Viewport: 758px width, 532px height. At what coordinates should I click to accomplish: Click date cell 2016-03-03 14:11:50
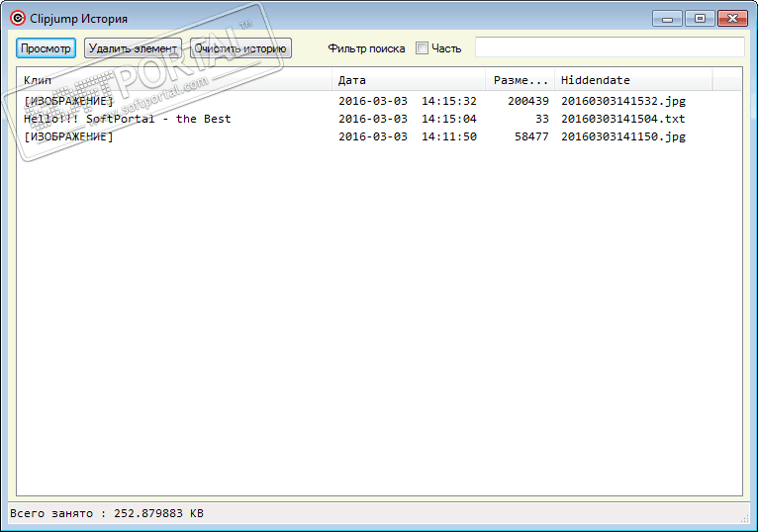[408, 136]
